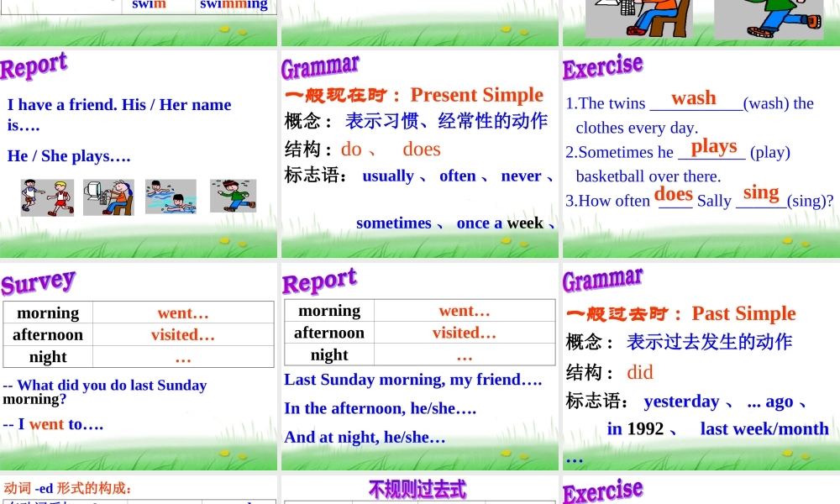The width and height of the screenshot is (840, 504).
Task: Select the red 'sing' answer
Action: (x=760, y=192)
